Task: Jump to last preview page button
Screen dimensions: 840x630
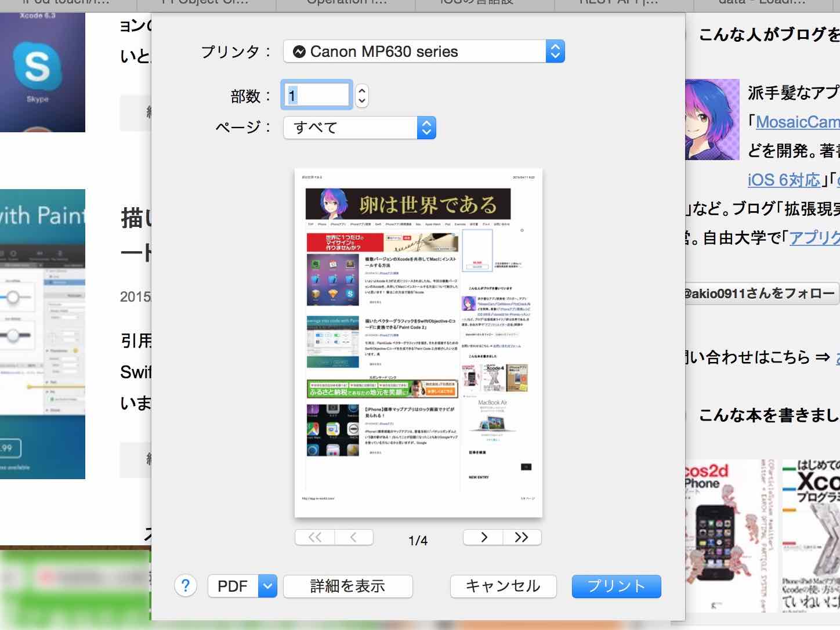Action: 522,537
